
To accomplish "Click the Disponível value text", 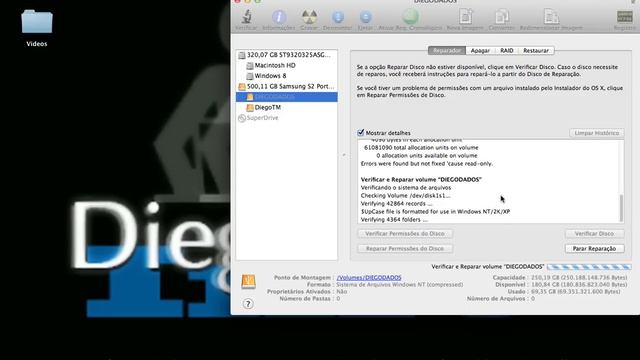I will coord(579,284).
